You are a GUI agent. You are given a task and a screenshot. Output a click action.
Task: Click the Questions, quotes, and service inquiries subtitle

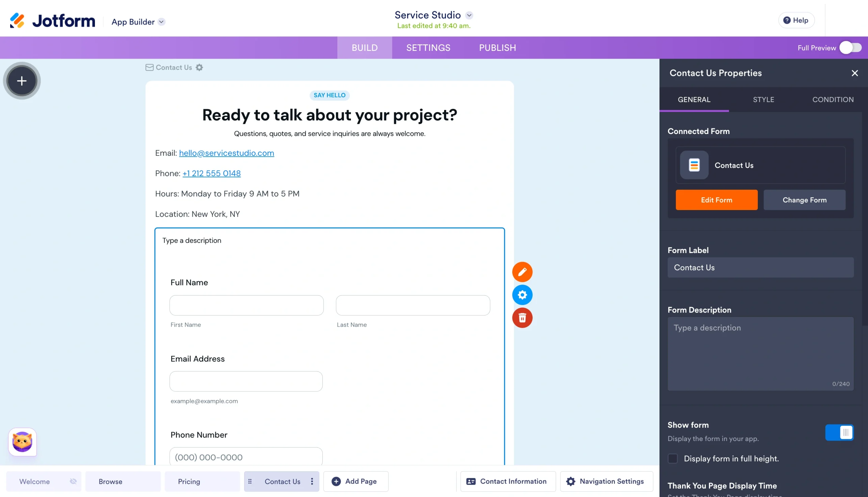click(330, 133)
